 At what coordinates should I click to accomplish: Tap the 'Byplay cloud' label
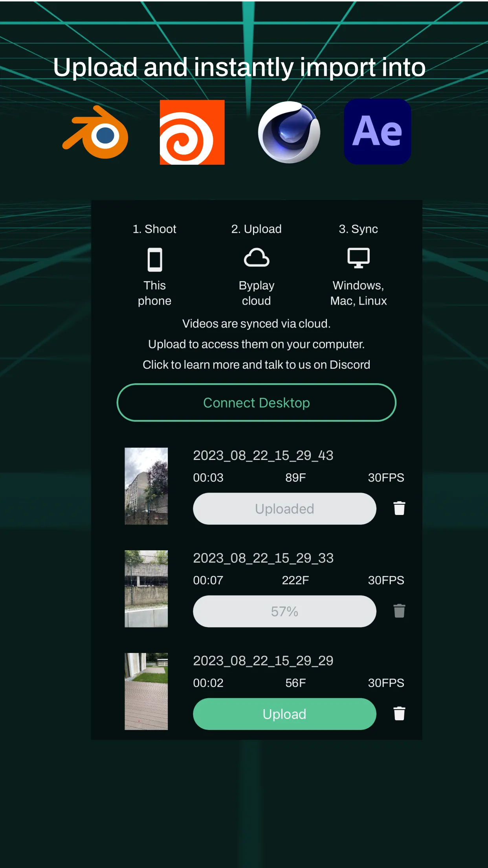257,293
